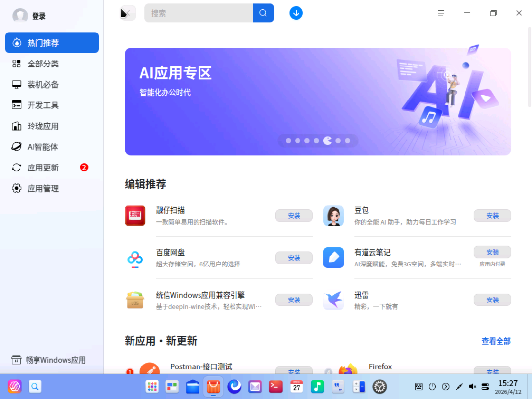Select the second carousel dot

[298, 141]
